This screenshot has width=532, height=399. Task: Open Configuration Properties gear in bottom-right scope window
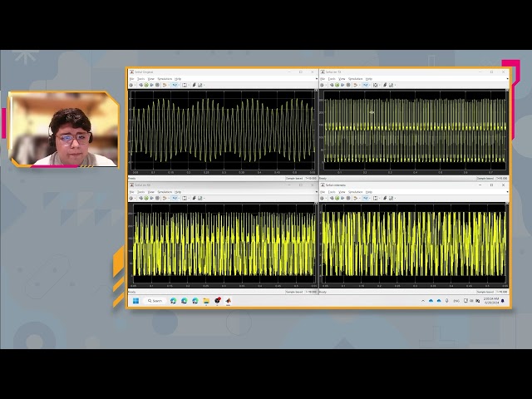point(322,198)
